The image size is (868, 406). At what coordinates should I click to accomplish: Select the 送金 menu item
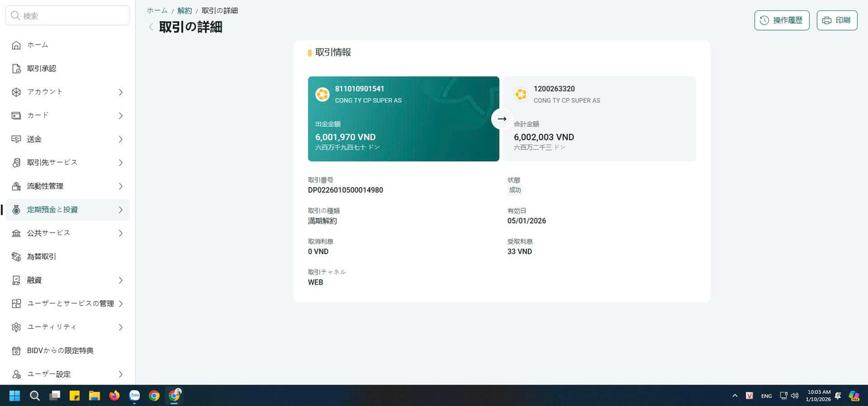(67, 139)
